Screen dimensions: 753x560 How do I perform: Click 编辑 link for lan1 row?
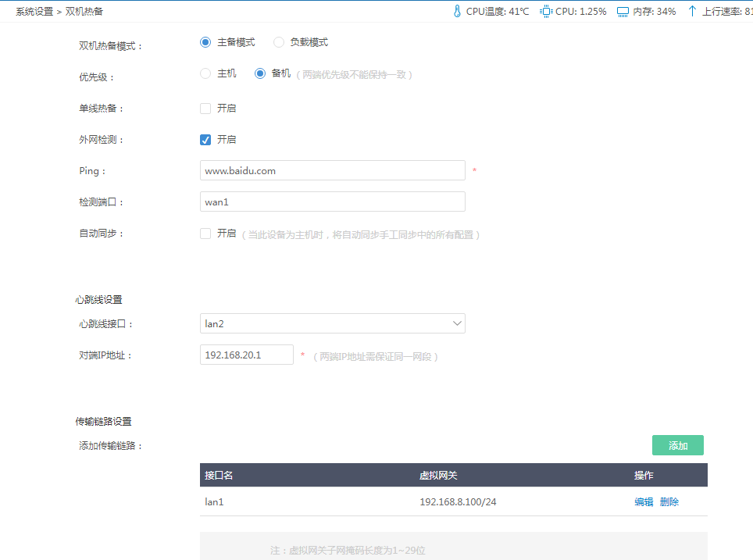(x=644, y=502)
